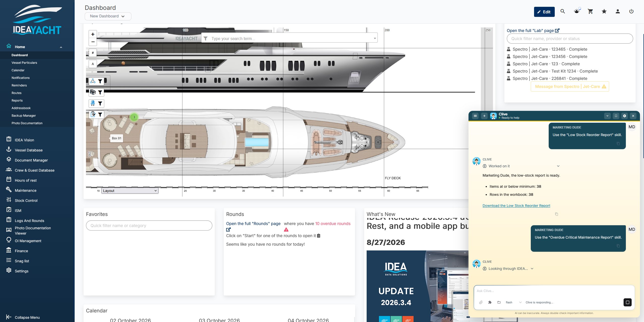Open the favorites star icon
Image resolution: width=644 pixels, height=322 pixels.
point(604,11)
